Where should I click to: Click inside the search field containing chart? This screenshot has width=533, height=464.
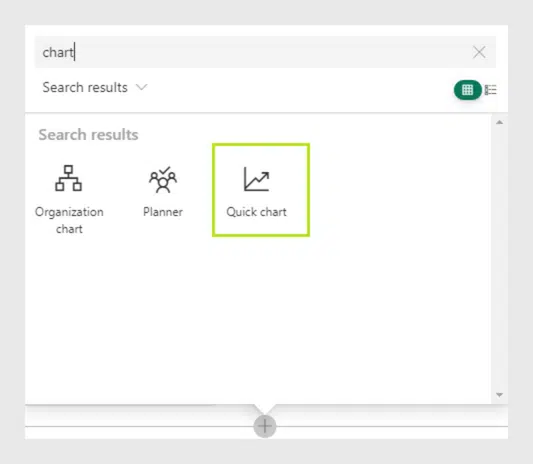pyautogui.click(x=265, y=52)
